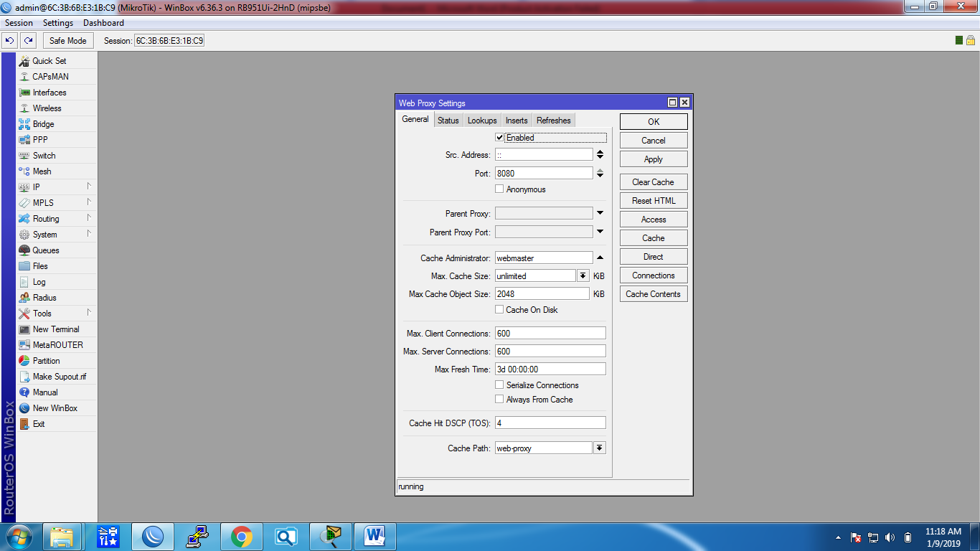Image resolution: width=980 pixels, height=551 pixels.
Task: Enable Serialize Connections checkbox
Action: point(500,385)
